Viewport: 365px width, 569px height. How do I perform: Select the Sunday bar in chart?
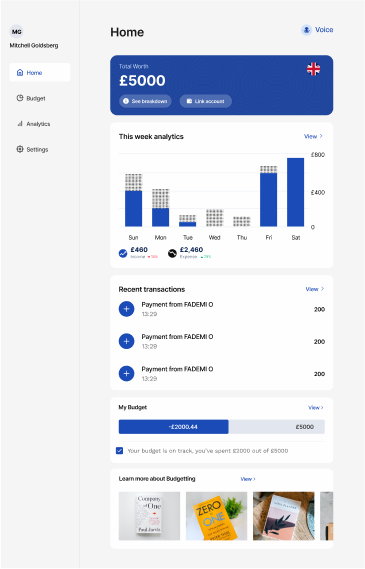pos(134,200)
